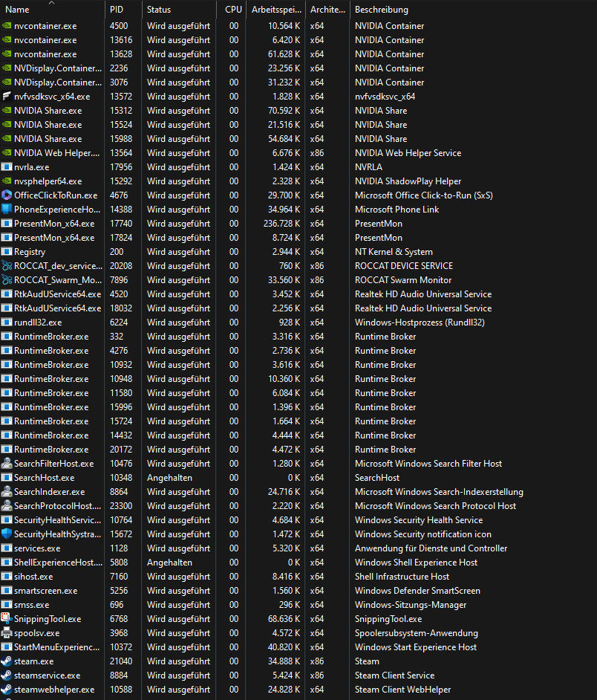Click the PresentMon memory value 236.728 K
Image resolution: width=597 pixels, height=700 pixels.
pos(281,224)
